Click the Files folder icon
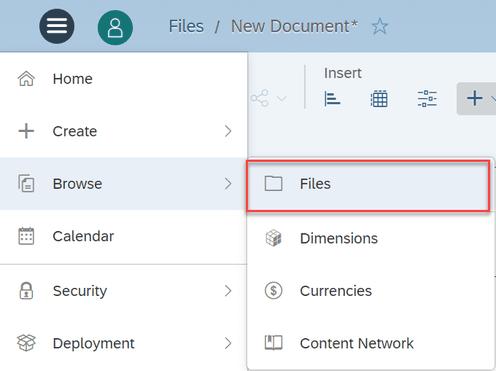496x371 pixels. click(x=274, y=183)
